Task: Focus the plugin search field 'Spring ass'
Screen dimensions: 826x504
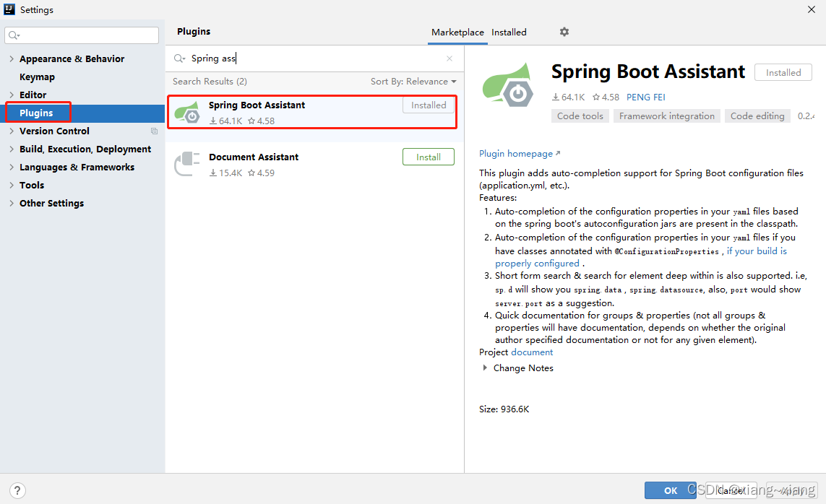Action: coord(316,58)
